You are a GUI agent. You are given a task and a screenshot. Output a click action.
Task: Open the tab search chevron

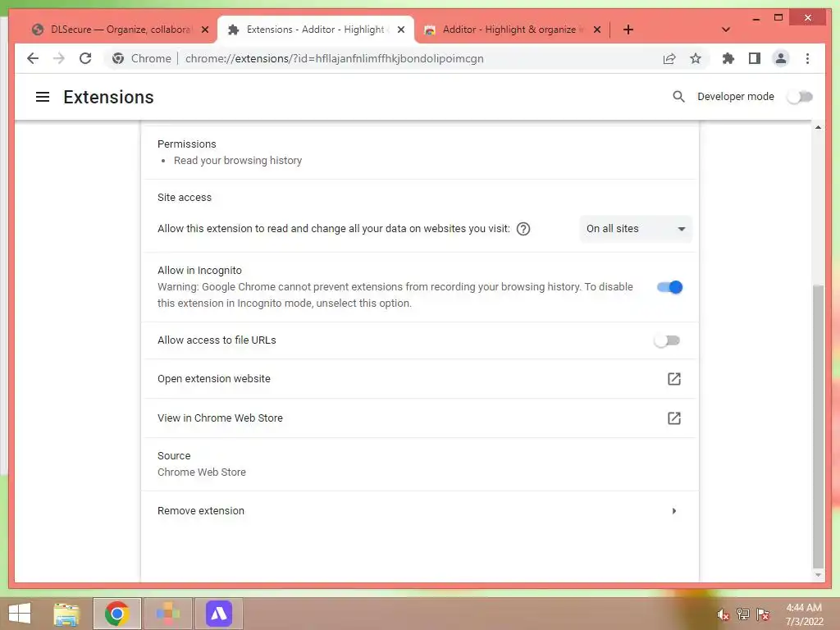[726, 30]
